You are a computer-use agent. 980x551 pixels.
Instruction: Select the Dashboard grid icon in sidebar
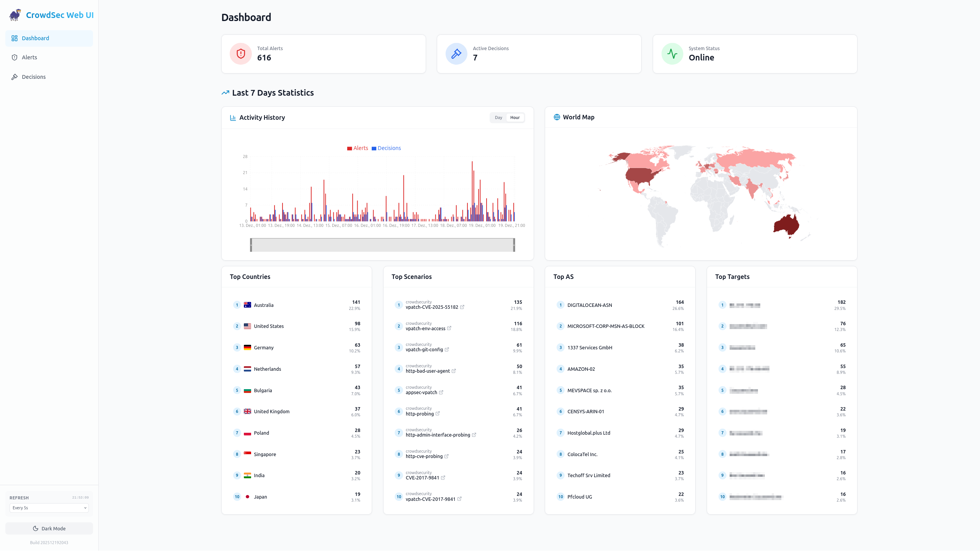coord(15,38)
